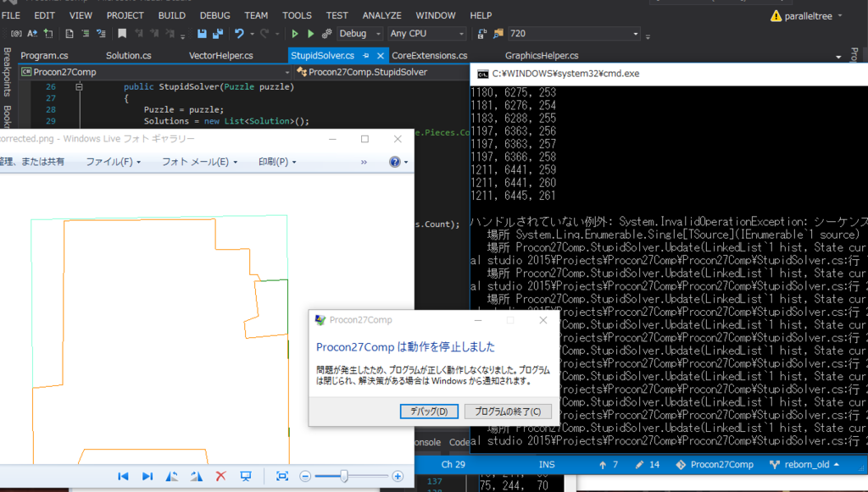Adjust the photo gallery zoom slider
This screenshot has height=492, width=868.
[344, 477]
